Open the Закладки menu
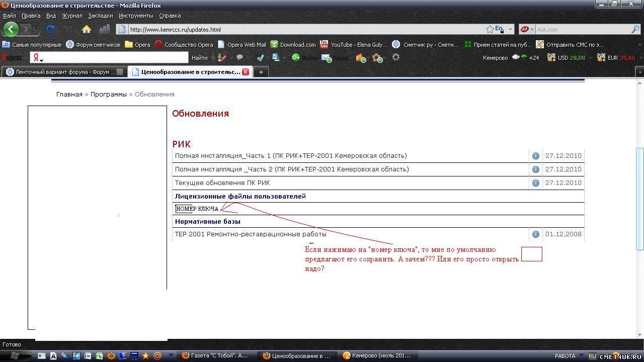This screenshot has width=644, height=362. (x=100, y=16)
